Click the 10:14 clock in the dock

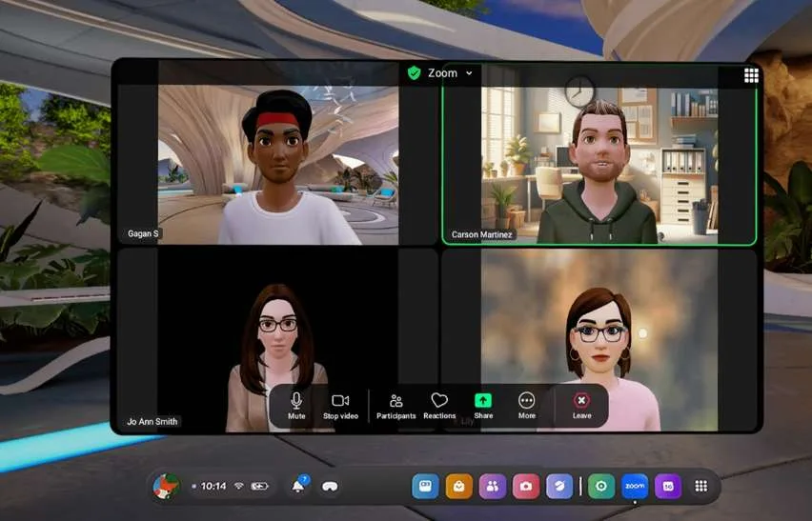(x=213, y=486)
